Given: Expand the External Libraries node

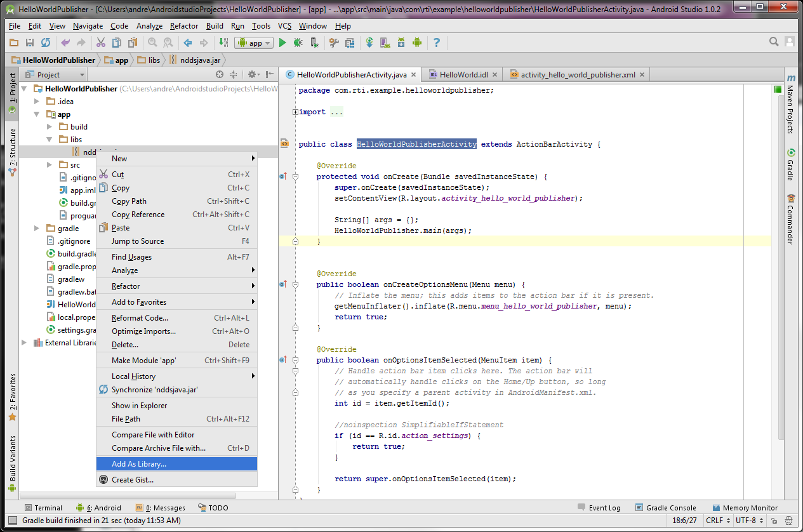Looking at the screenshot, I should 25,343.
